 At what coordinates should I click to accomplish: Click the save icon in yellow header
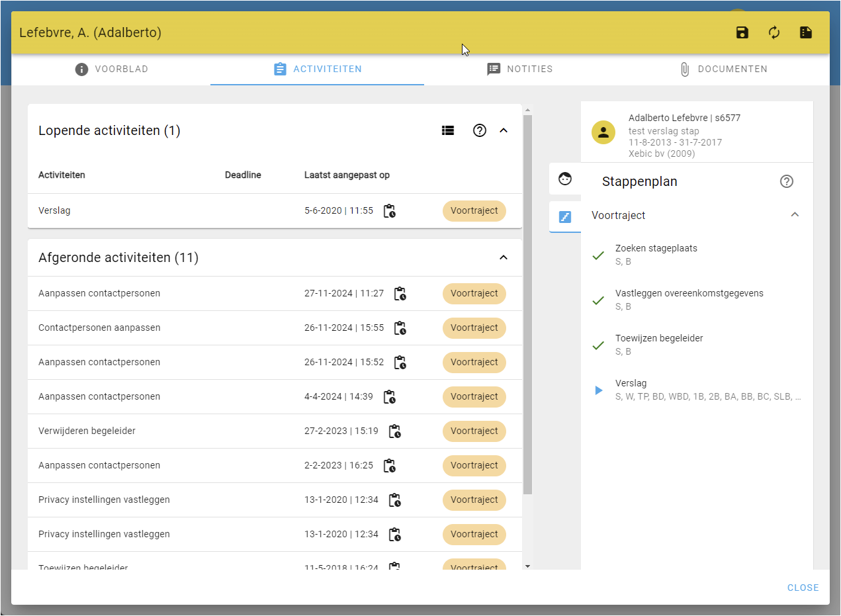pos(742,32)
